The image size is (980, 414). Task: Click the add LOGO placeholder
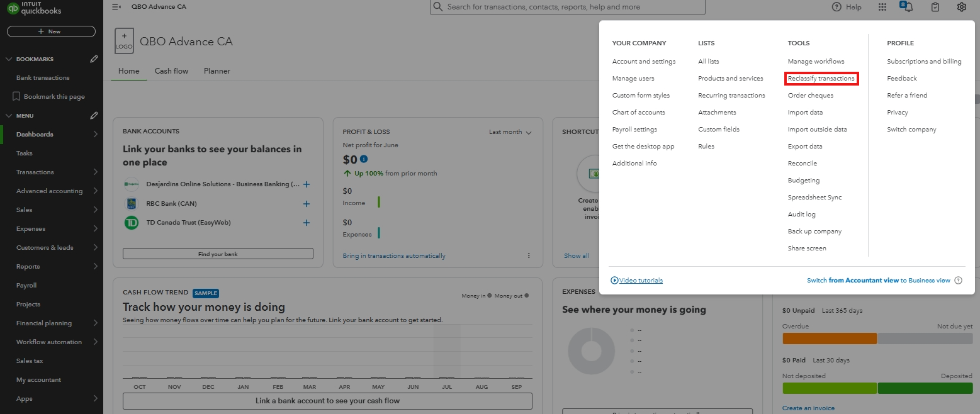(124, 41)
